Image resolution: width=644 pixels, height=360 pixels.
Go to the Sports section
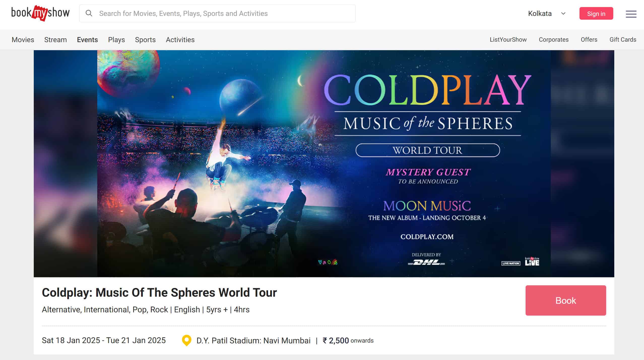(145, 40)
